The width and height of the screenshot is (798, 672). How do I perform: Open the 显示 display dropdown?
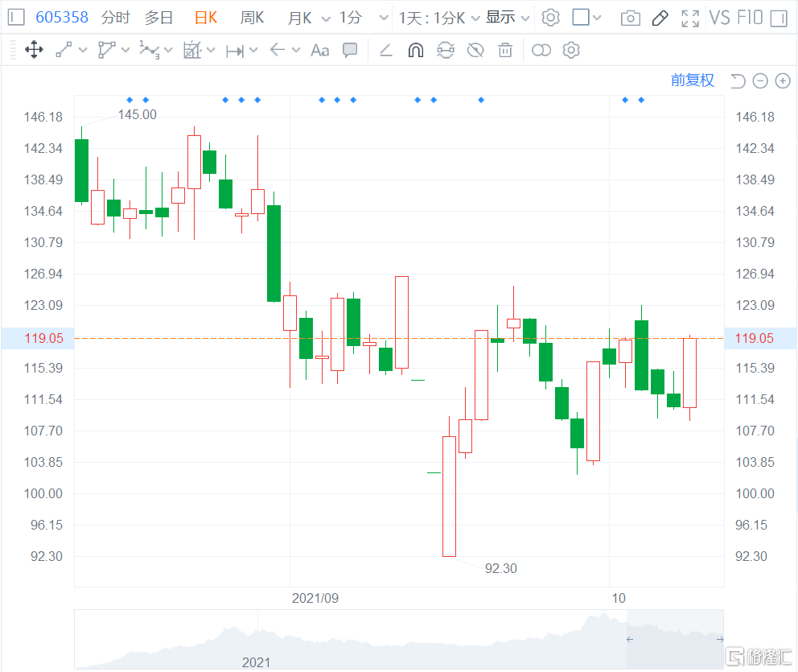click(x=508, y=18)
